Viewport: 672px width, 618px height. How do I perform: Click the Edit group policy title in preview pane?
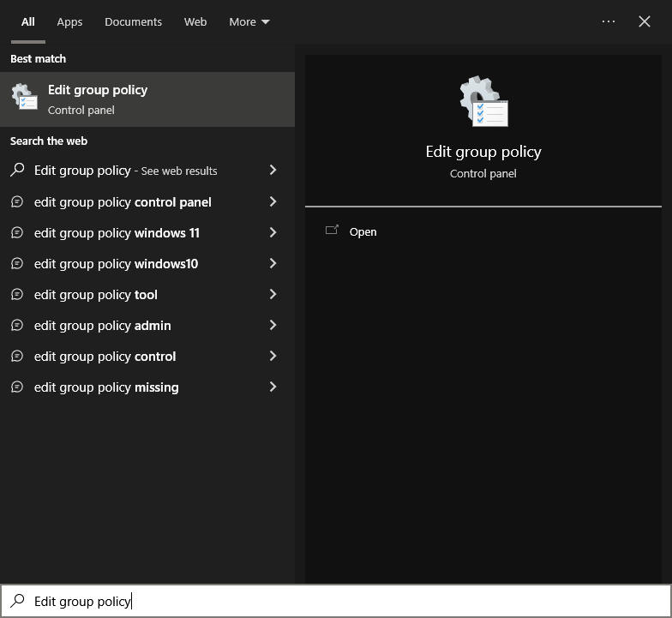click(x=483, y=152)
